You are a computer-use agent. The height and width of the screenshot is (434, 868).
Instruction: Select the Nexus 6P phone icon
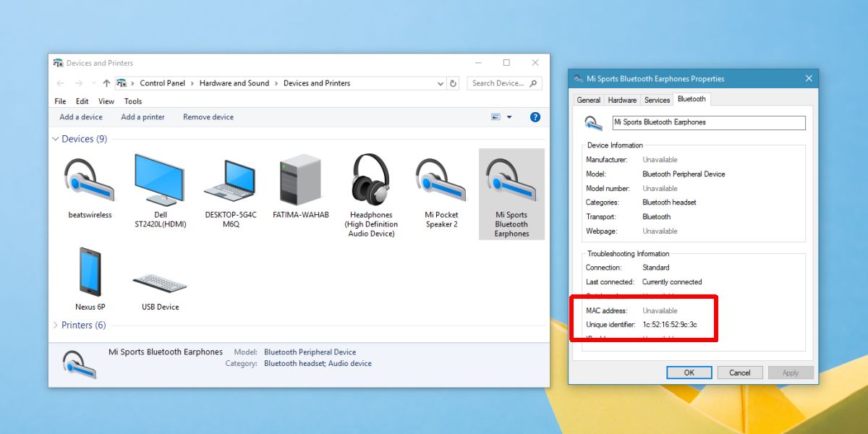(x=90, y=271)
